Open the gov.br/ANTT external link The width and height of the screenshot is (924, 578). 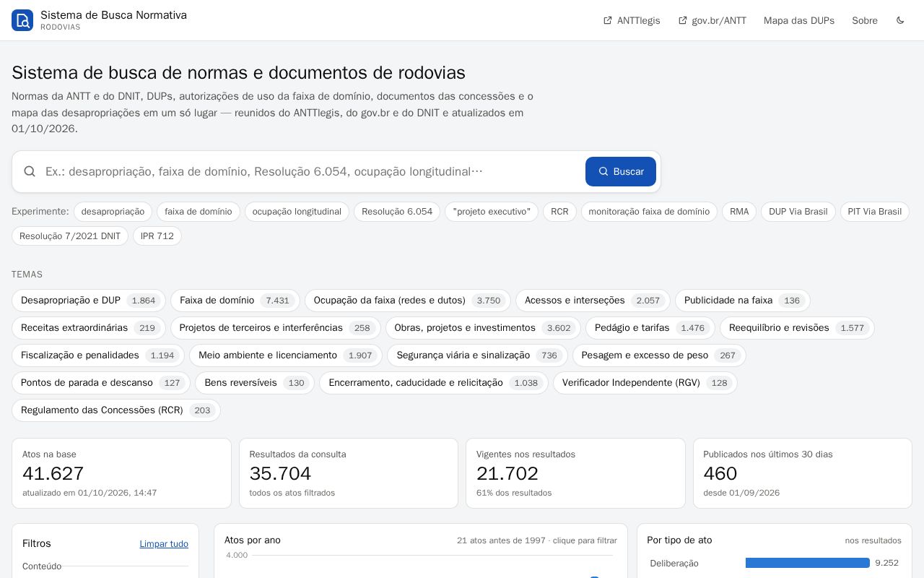(712, 20)
